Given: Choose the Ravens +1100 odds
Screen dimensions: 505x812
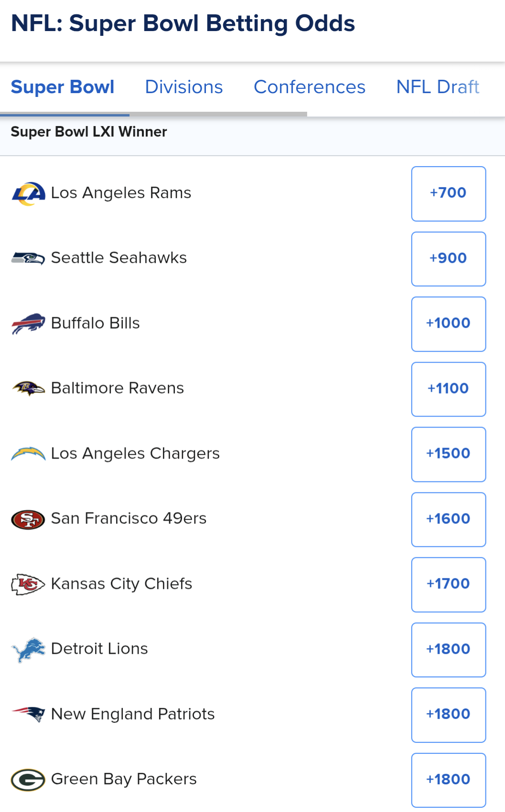Looking at the screenshot, I should pyautogui.click(x=449, y=389).
